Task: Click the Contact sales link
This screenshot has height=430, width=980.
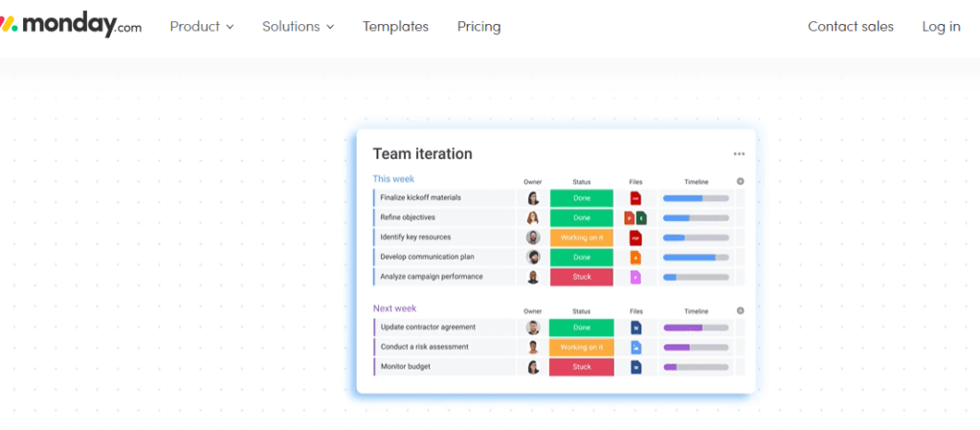Action: [850, 27]
